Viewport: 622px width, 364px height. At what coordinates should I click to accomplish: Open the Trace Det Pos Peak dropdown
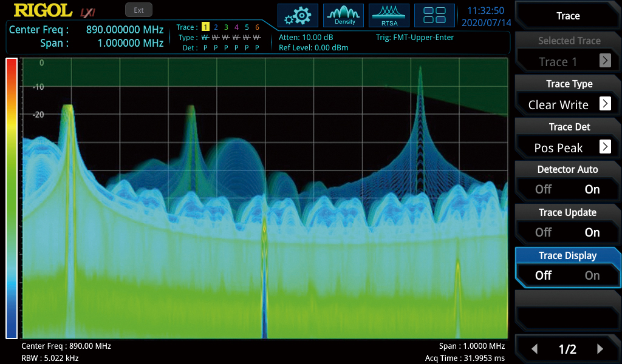[605, 147]
